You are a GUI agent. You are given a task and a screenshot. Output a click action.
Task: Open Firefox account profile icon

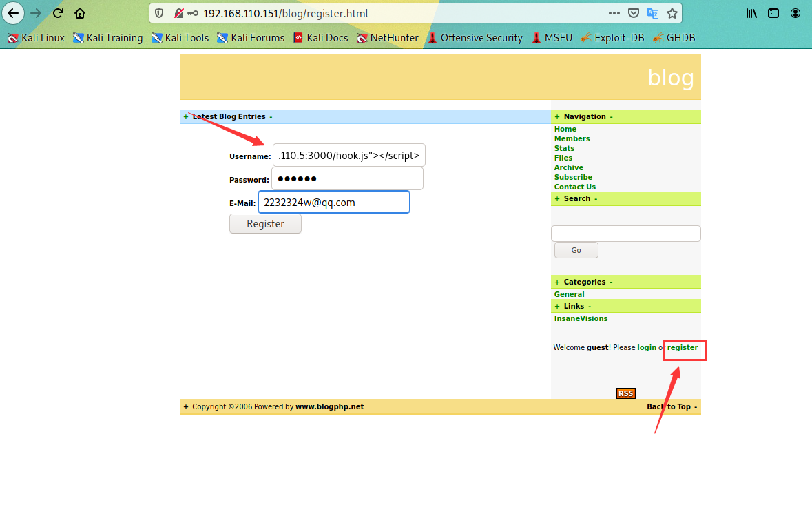point(795,14)
